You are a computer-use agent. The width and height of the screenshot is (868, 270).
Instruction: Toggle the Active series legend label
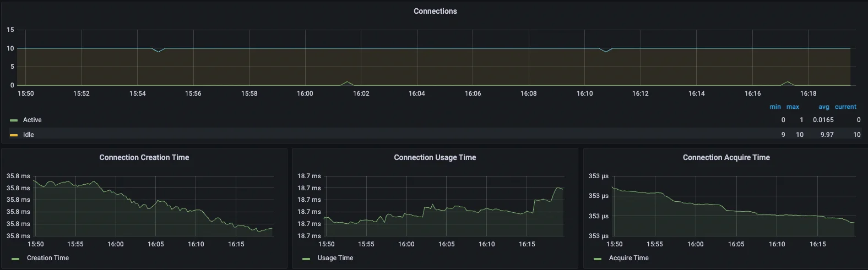[x=32, y=120]
